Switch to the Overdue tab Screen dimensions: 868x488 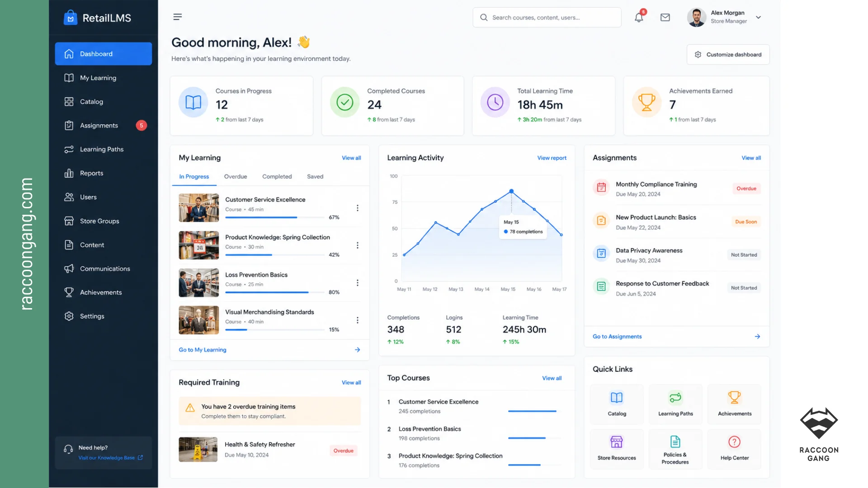click(x=236, y=177)
